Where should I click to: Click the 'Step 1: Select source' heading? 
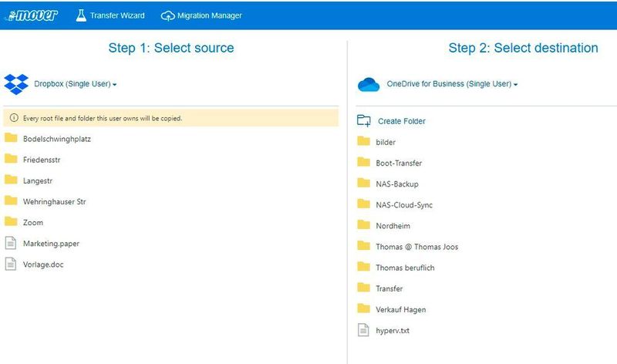point(171,48)
